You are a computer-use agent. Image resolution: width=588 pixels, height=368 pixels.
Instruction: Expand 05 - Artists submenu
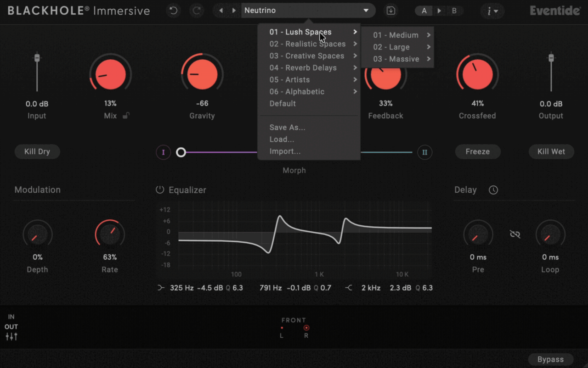pyautogui.click(x=309, y=80)
